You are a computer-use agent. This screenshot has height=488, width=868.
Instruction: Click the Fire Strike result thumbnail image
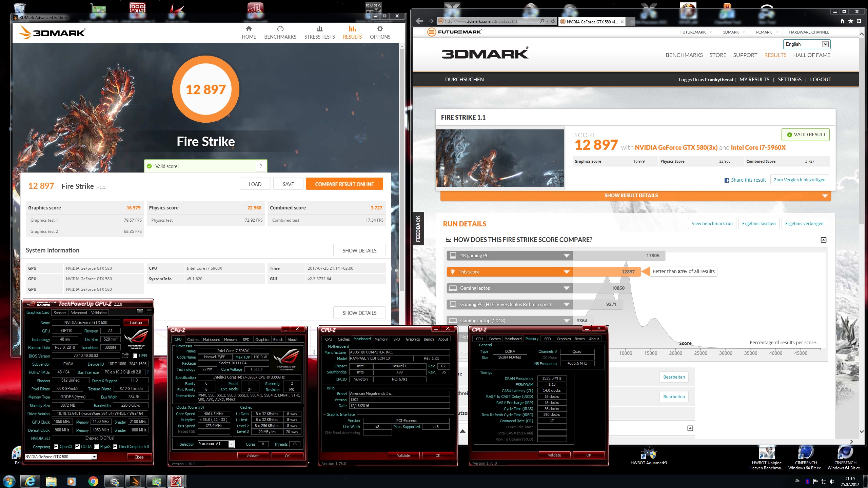pyautogui.click(x=500, y=158)
